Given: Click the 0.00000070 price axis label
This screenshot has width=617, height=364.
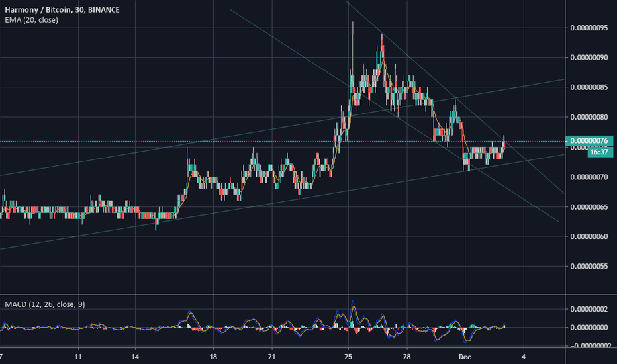Looking at the screenshot, I should (589, 177).
